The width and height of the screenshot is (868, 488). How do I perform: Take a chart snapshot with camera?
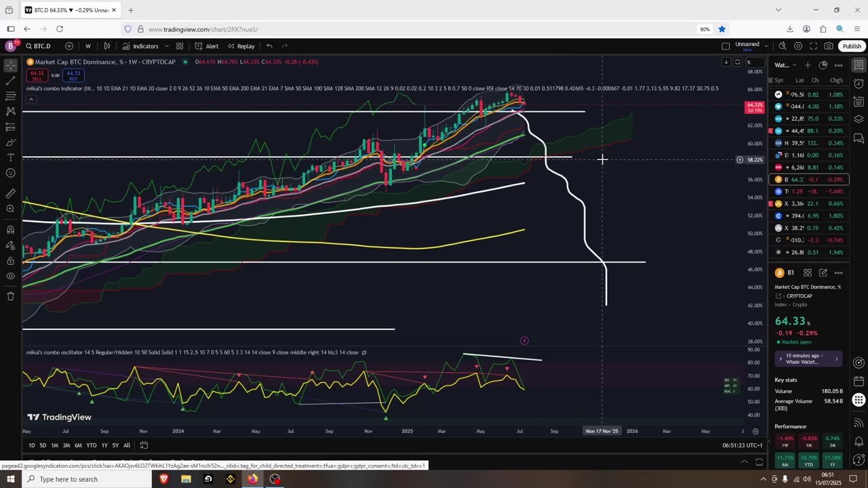tap(829, 46)
